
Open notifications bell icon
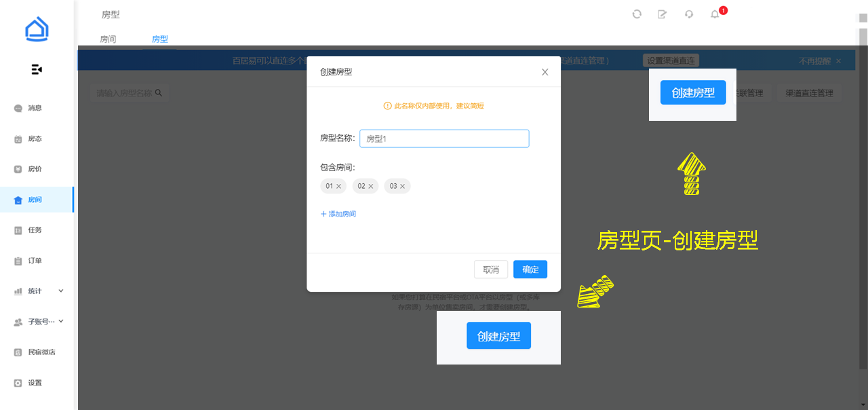715,14
